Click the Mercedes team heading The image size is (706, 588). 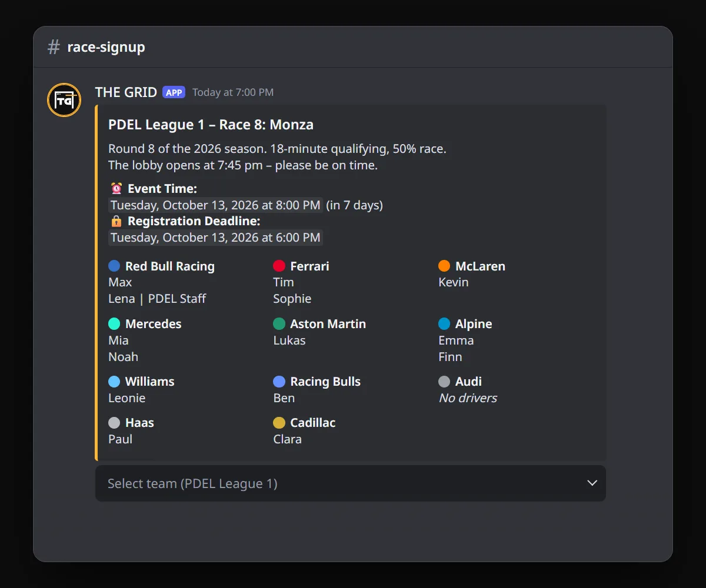(x=154, y=324)
